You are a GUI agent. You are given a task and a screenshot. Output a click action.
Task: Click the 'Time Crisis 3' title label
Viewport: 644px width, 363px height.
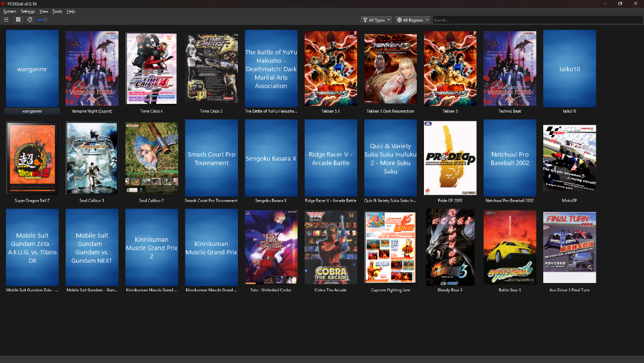coord(211,112)
